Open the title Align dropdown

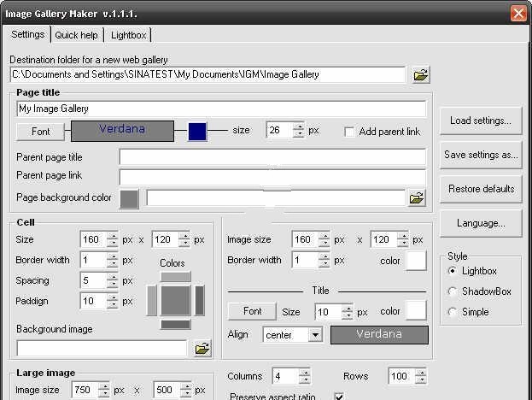(x=315, y=335)
